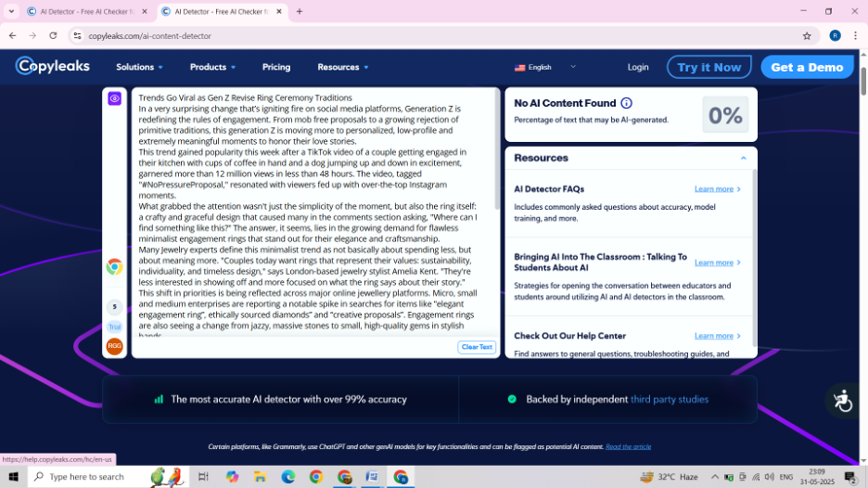Viewport: 868px width, 488px height.
Task: Open the notifications center icon
Action: [x=851, y=476]
